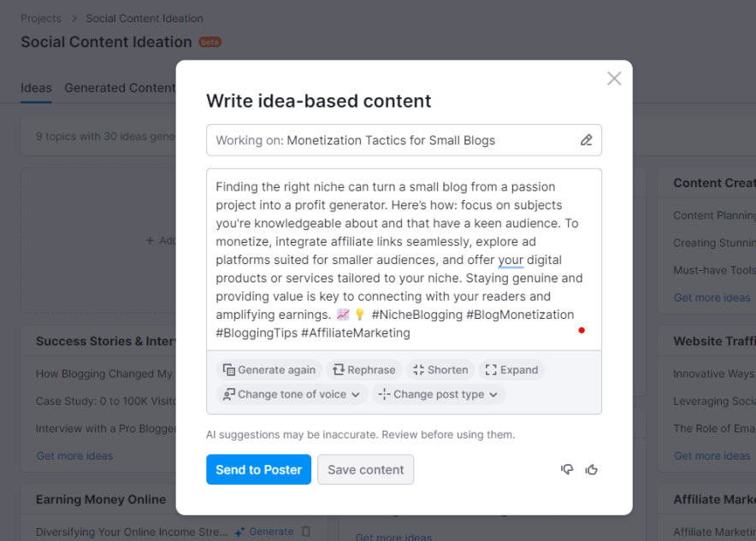Close the Write idea-based content dialog

[x=614, y=78]
